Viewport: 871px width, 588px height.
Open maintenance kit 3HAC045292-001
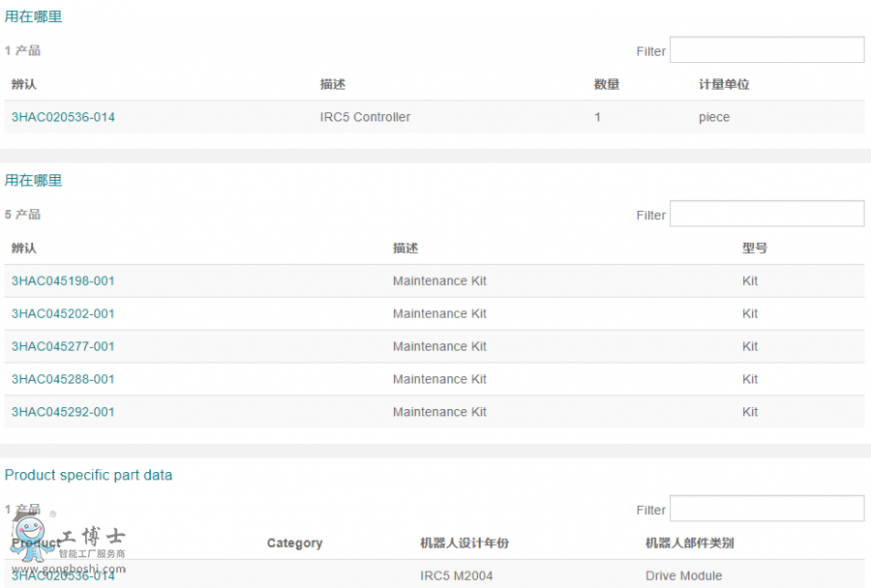coord(63,412)
